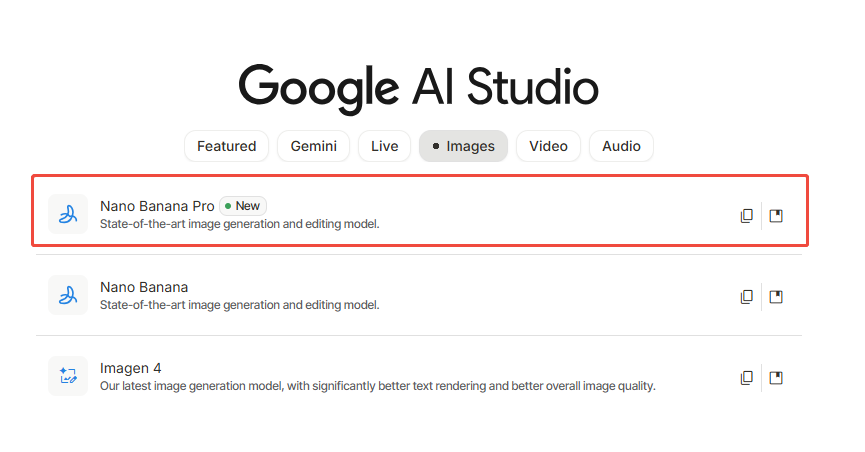Copy the Imagen 4 model ID
The height and width of the screenshot is (452, 865).
pos(746,377)
